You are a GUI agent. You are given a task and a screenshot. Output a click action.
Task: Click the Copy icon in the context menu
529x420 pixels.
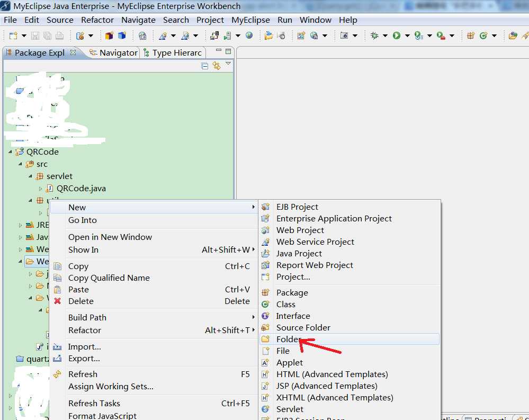[x=57, y=266]
